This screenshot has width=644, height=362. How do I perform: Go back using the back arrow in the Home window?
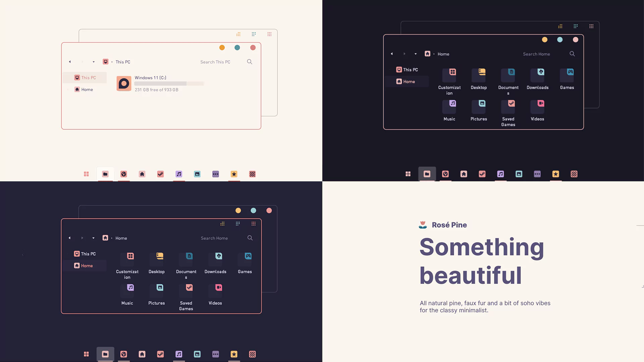[392, 54]
